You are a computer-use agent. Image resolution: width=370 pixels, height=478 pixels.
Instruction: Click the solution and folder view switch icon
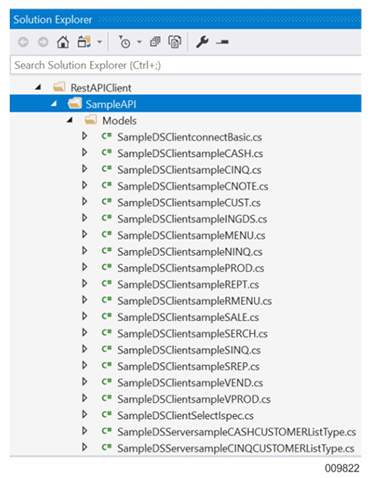(x=84, y=42)
